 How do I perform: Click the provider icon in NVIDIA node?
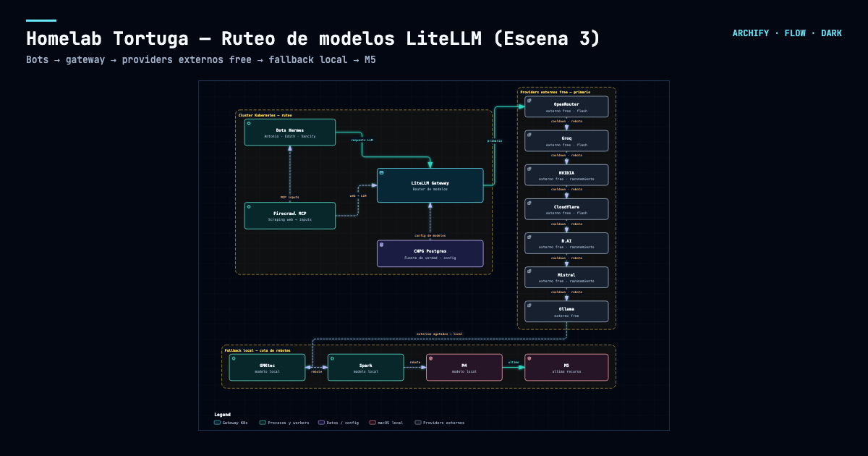click(529, 169)
